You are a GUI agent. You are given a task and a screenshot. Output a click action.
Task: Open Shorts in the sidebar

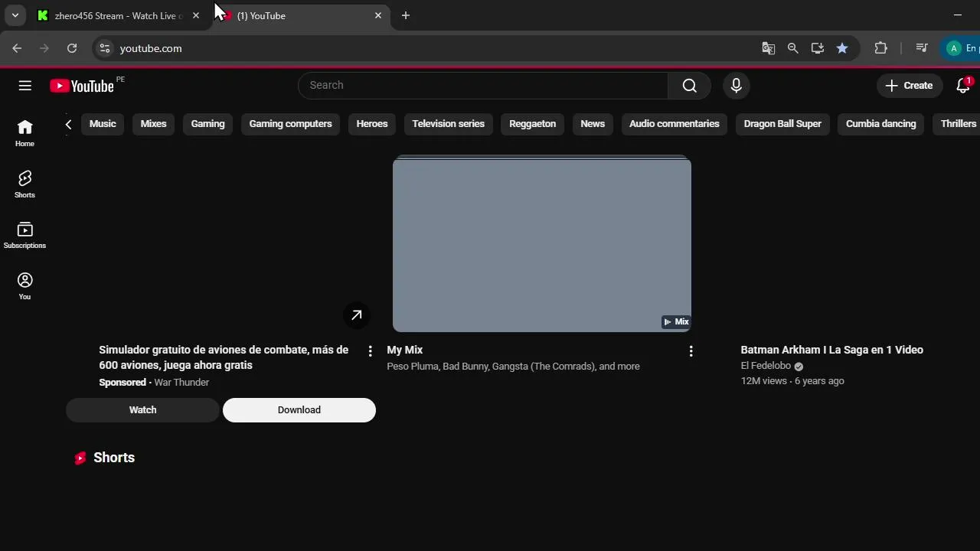click(x=24, y=184)
